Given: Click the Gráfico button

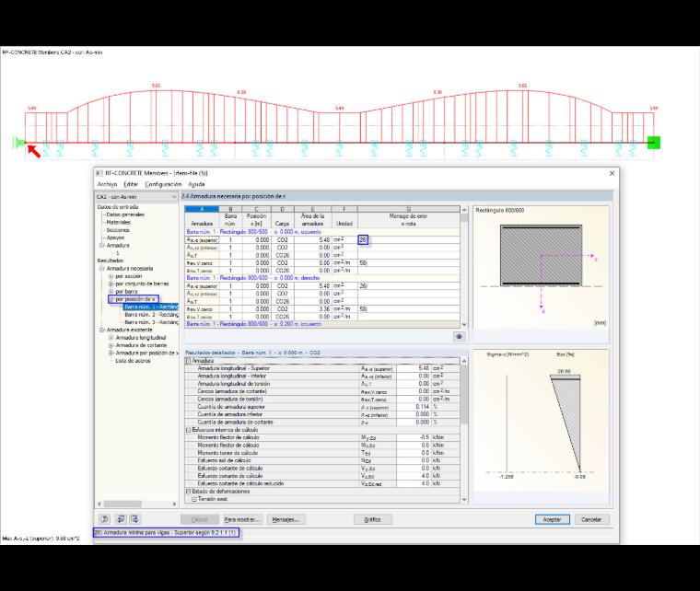Looking at the screenshot, I should coord(373,519).
